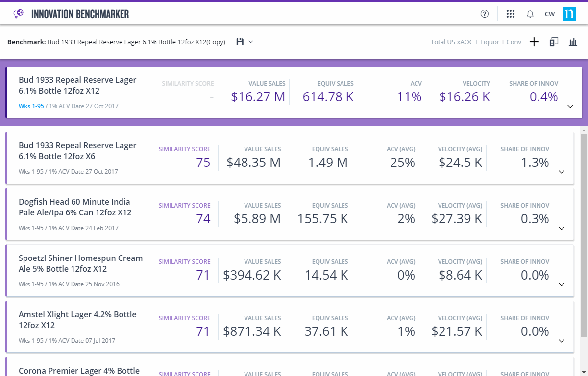The width and height of the screenshot is (588, 376).
Task: Click similarity score '75' on Bud X6
Action: (203, 163)
